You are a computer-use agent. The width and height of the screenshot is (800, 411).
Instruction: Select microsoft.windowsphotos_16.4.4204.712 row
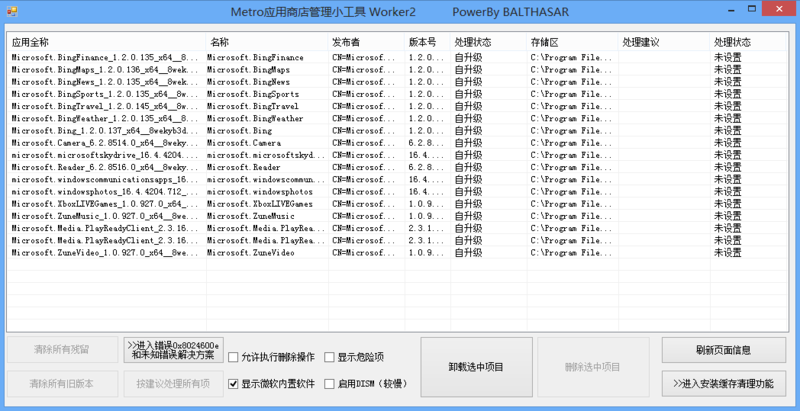[x=397, y=192]
